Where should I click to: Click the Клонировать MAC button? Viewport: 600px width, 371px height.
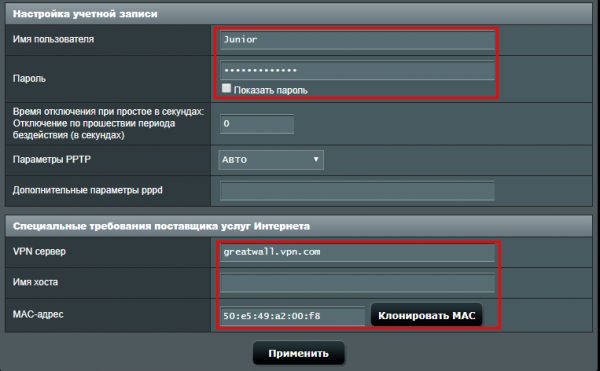point(426,316)
